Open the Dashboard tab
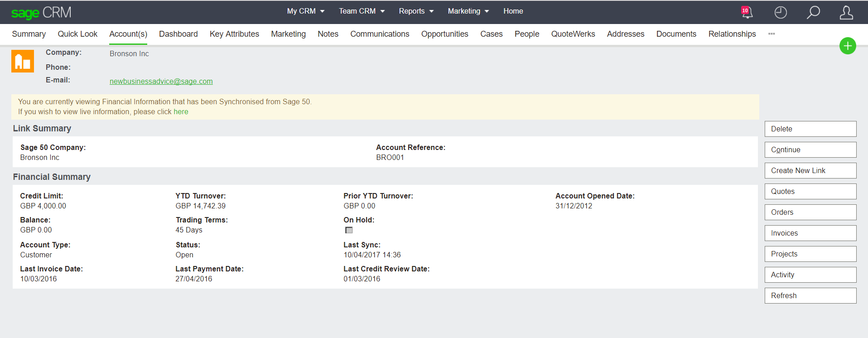868x338 pixels. coord(178,34)
